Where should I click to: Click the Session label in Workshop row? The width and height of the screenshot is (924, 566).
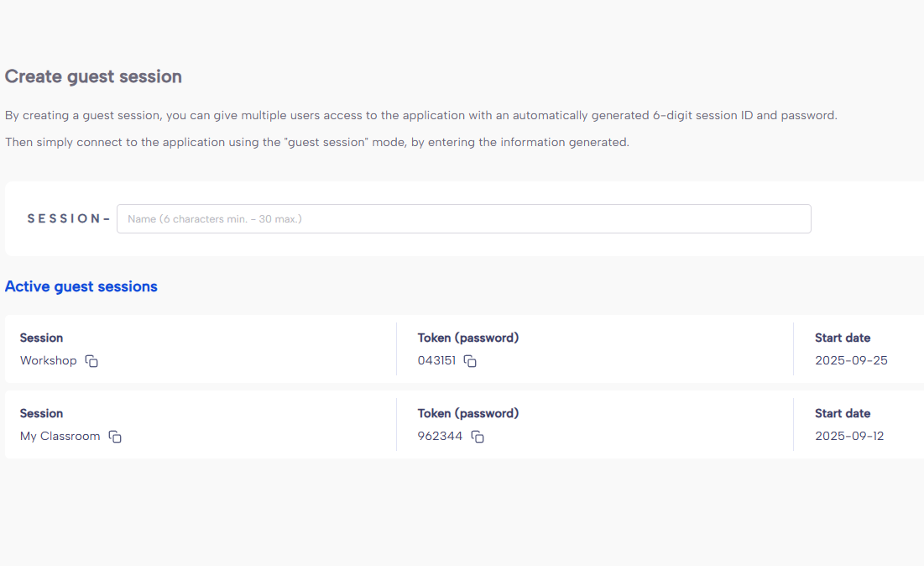pyautogui.click(x=41, y=338)
